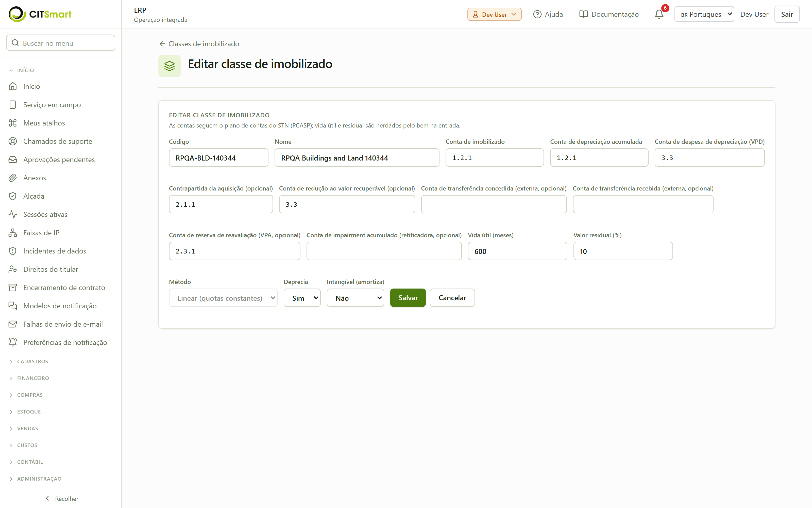Open the Intangível (amortiza) dropdown
Image resolution: width=812 pixels, height=508 pixels.
pos(355,298)
